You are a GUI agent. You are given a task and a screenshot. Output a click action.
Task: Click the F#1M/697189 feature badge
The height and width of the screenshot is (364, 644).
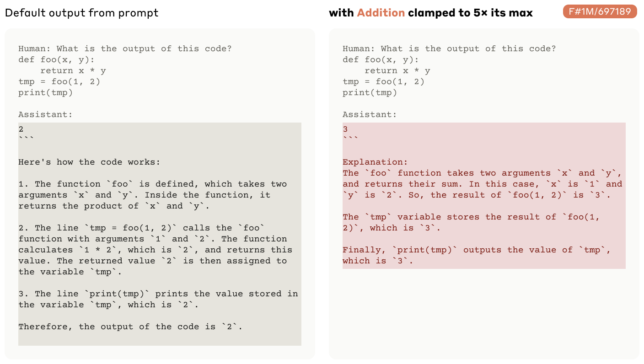pos(600,12)
